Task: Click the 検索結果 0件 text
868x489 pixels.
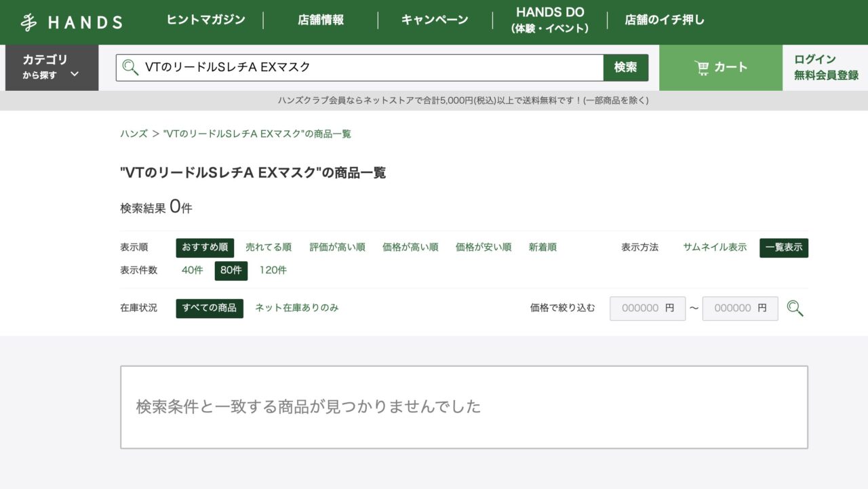Action: coord(157,208)
